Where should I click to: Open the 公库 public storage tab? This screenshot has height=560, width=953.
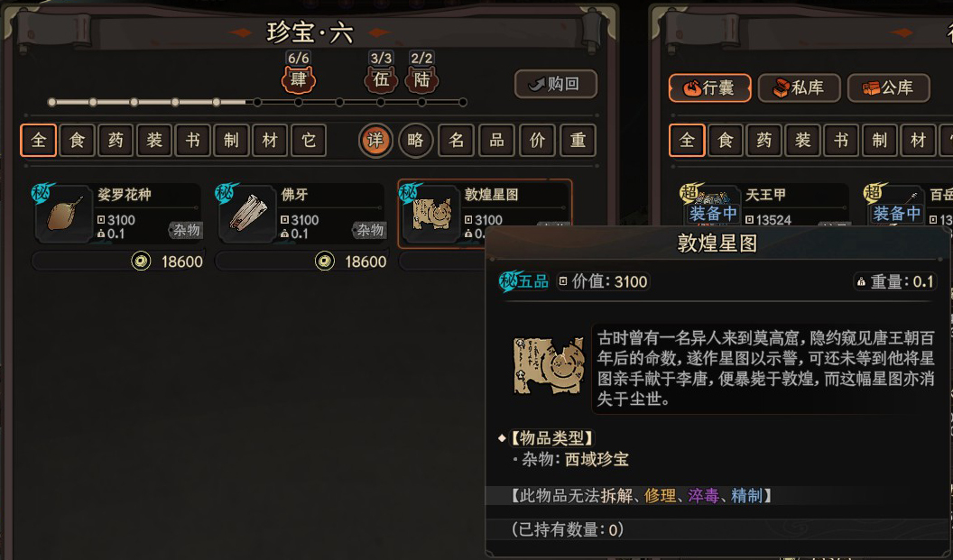[889, 88]
